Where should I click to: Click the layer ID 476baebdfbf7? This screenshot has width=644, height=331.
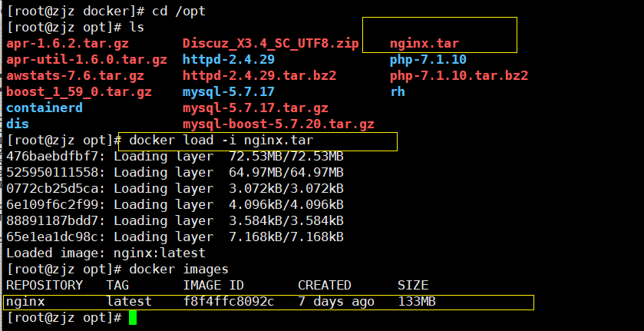click(52, 156)
